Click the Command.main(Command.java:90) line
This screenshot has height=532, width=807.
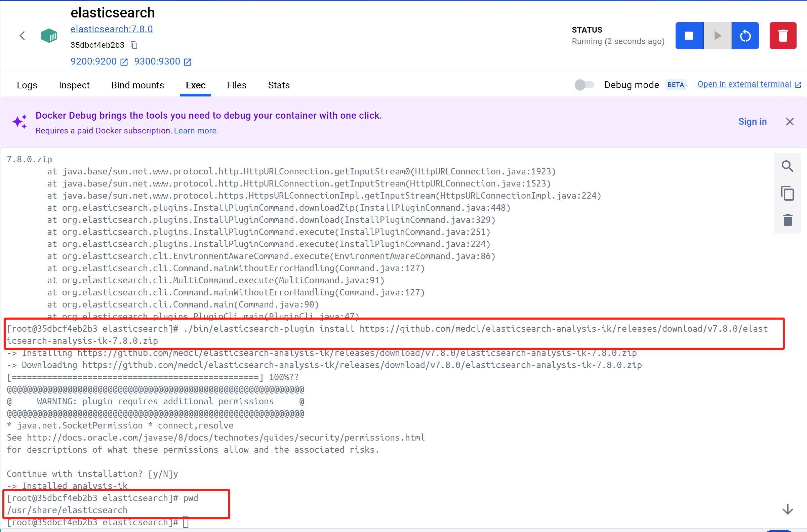[x=183, y=305]
